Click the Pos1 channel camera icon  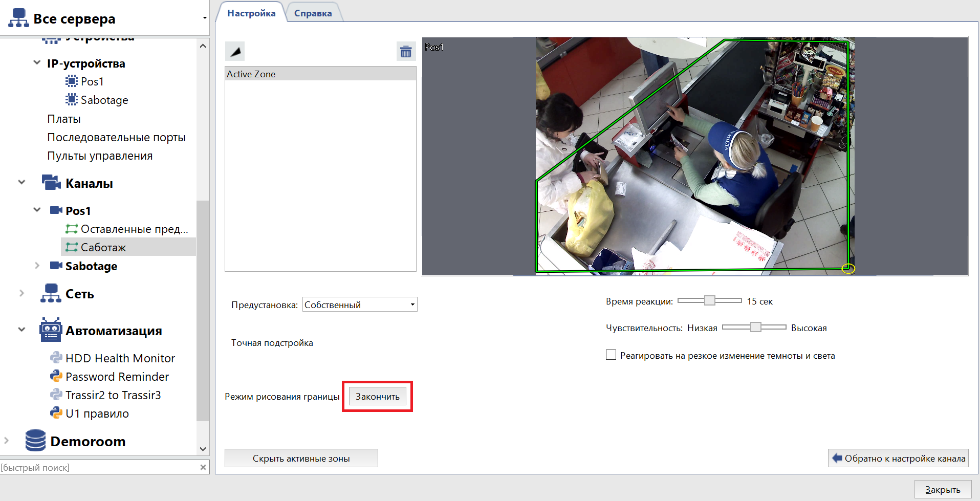click(x=56, y=210)
